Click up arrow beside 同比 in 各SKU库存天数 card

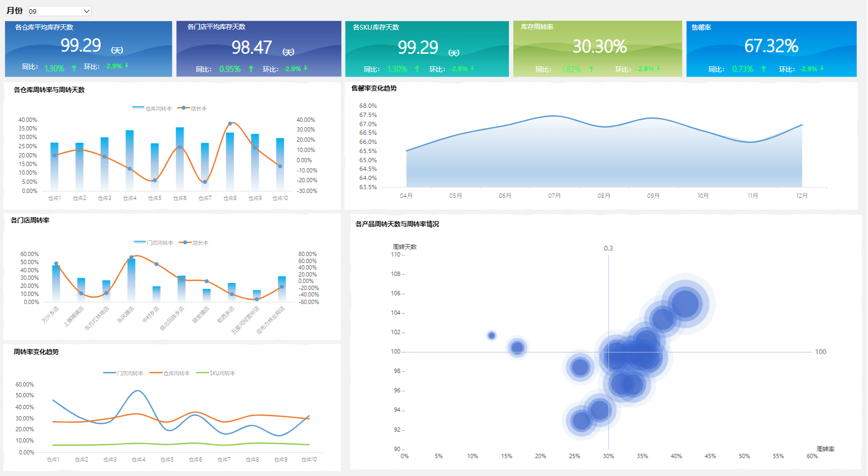click(417, 69)
